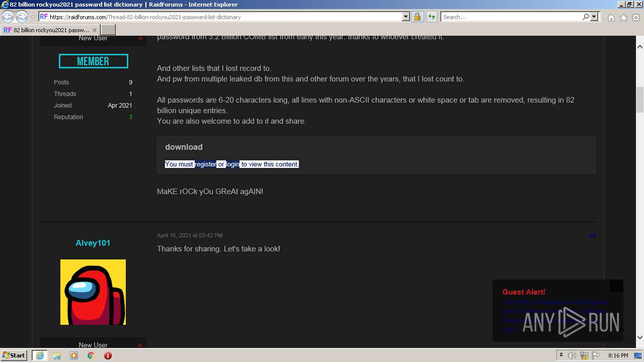This screenshot has width=644, height=362.
Task: Click the April 16, 2021 post timestamp
Action: click(x=190, y=235)
